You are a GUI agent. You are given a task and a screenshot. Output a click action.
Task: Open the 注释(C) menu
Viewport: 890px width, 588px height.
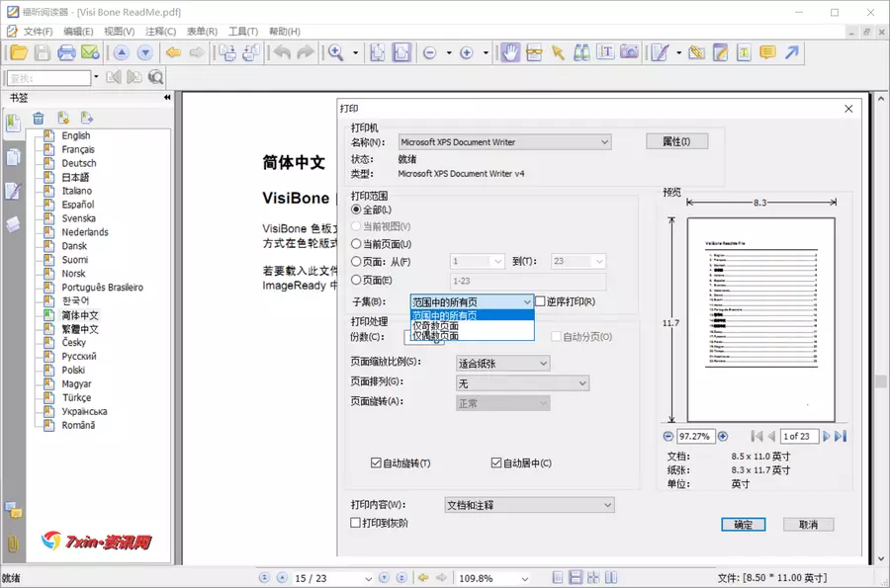pos(161,32)
